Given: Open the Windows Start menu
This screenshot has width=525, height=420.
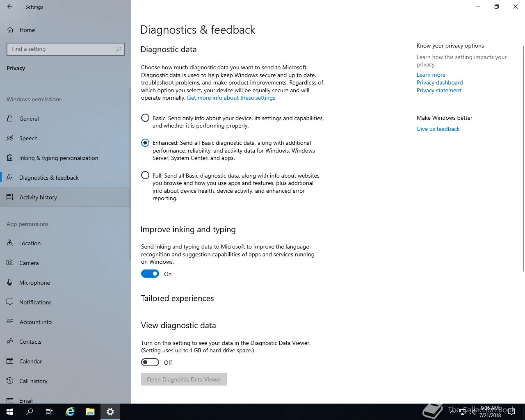Looking at the screenshot, I should click(10, 412).
